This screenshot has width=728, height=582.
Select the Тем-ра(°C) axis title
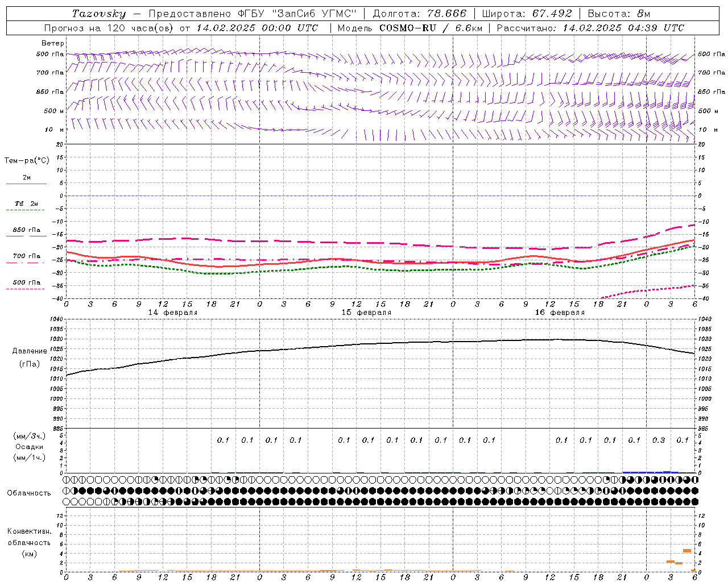(x=27, y=160)
